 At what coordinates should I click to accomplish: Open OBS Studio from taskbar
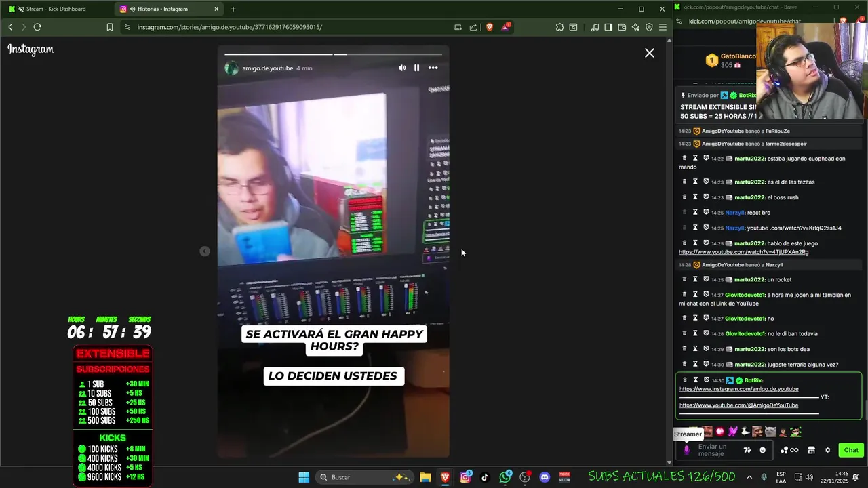coord(525,477)
